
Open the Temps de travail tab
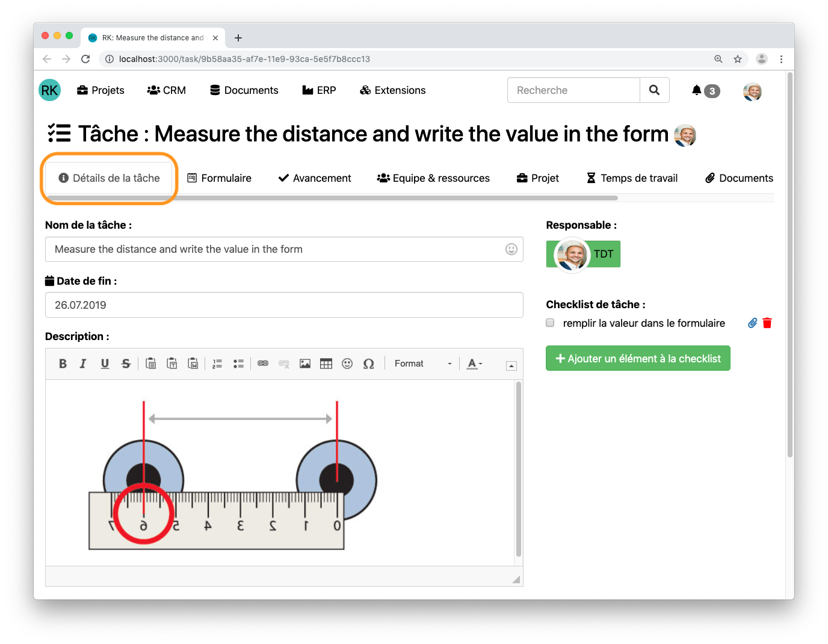pyautogui.click(x=632, y=178)
